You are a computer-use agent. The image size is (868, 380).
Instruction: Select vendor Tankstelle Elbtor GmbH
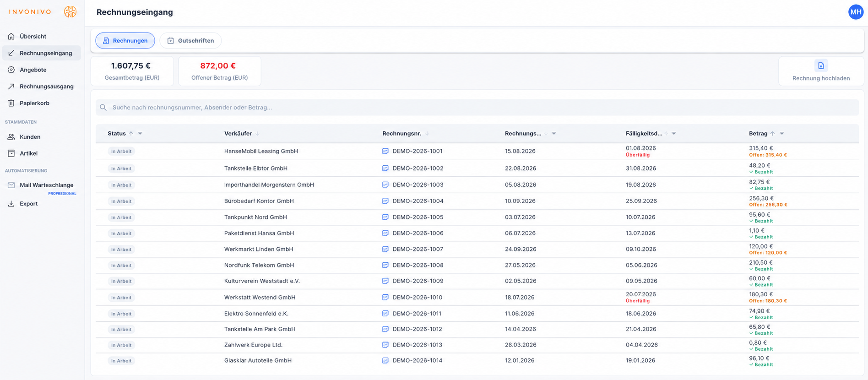click(x=256, y=168)
